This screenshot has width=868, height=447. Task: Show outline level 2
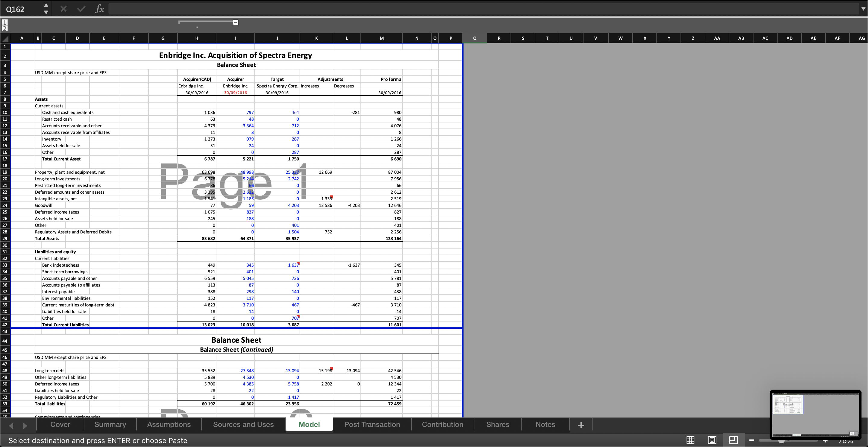tap(5, 28)
